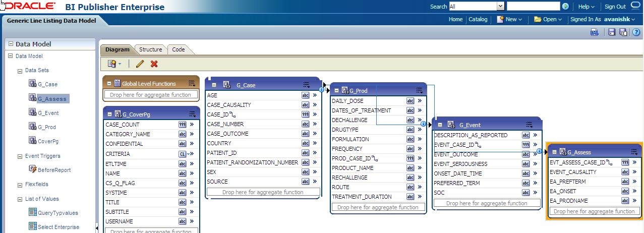Viewport: 644px width, 233px height.
Task: Collapse the G_Event group box
Action: tap(439, 125)
